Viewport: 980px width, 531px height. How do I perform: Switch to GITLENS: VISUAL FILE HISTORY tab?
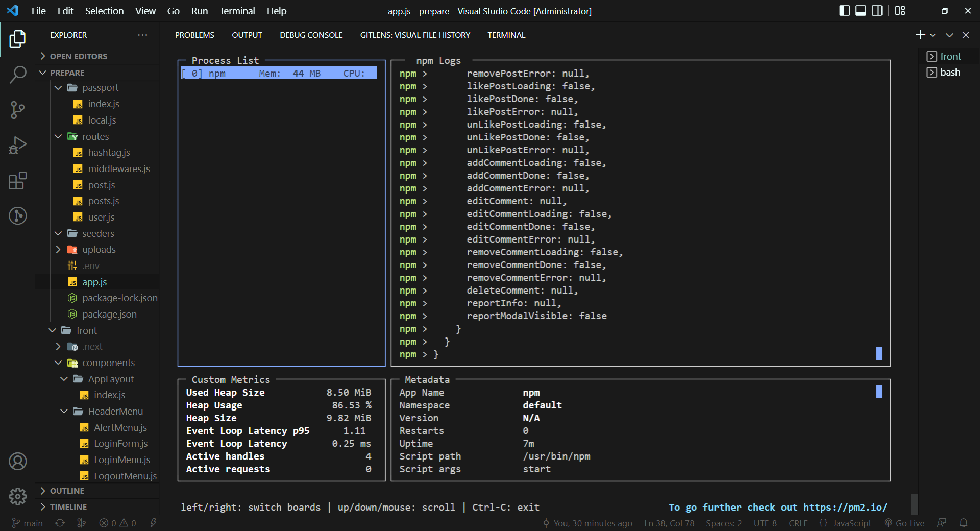pos(415,35)
